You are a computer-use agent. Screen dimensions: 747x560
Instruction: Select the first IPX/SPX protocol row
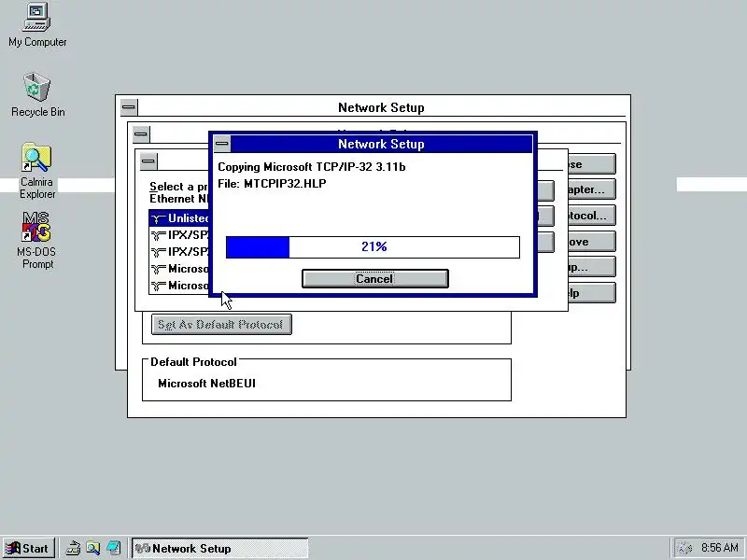click(x=179, y=235)
